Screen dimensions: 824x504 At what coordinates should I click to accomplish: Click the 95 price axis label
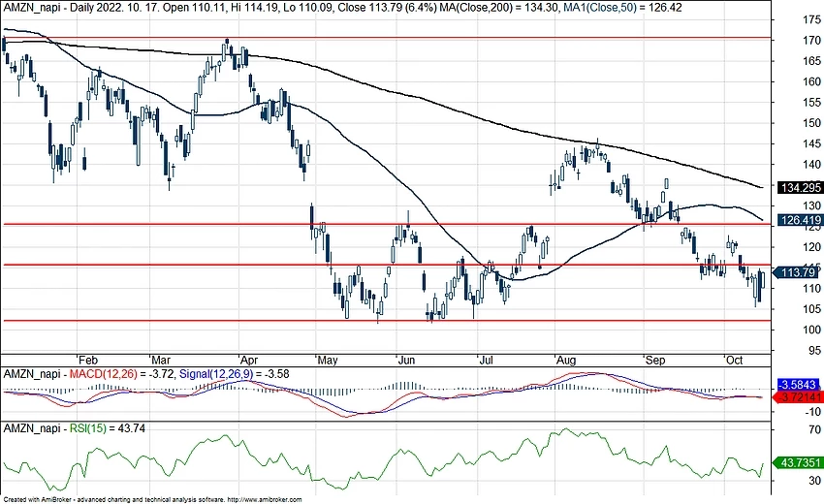(x=814, y=350)
